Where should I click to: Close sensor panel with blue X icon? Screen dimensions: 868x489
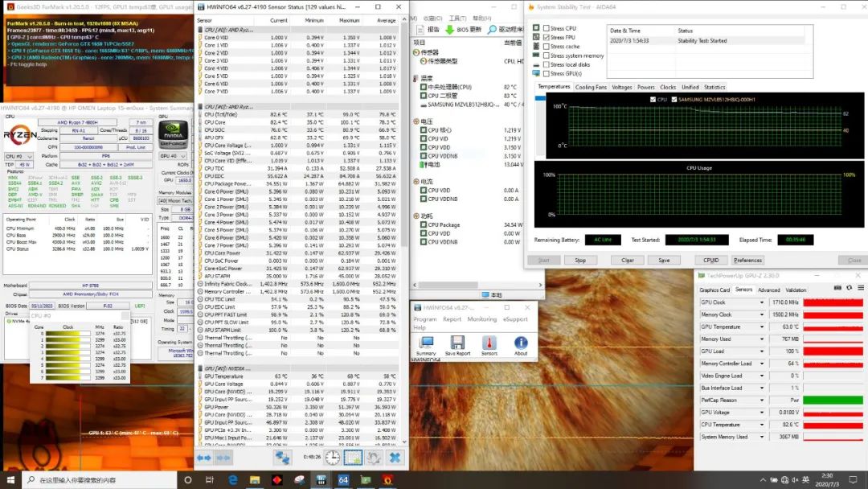395,457
